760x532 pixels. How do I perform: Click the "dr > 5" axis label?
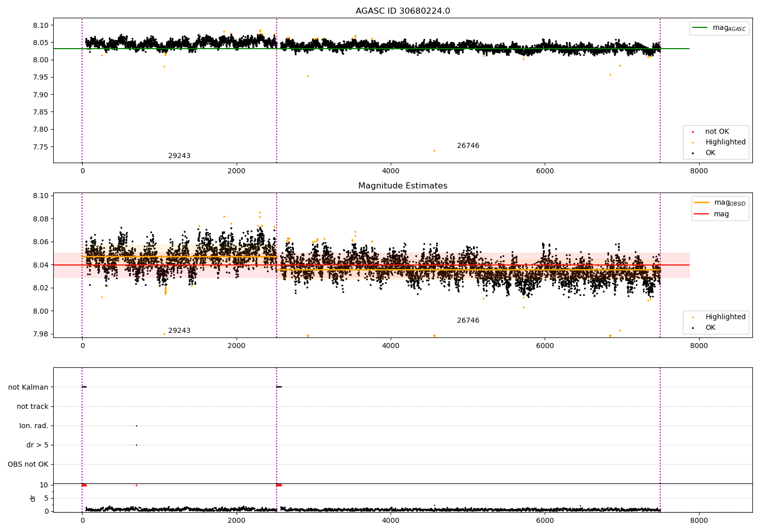tap(37, 445)
